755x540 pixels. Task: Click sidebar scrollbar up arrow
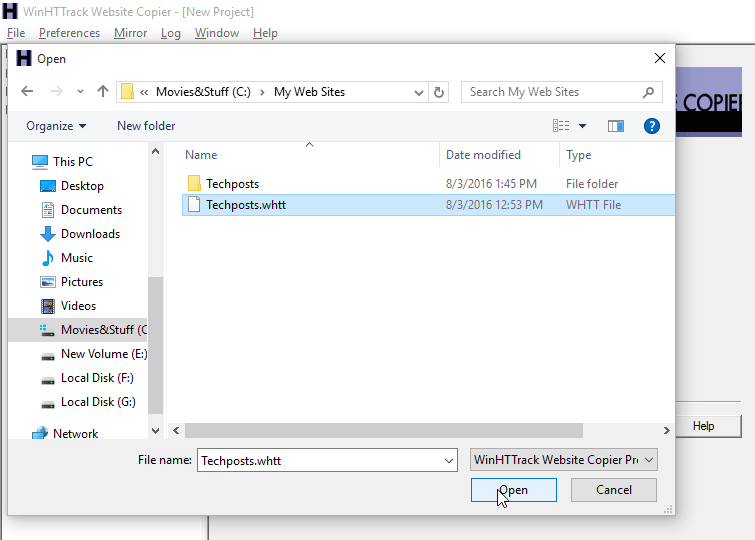(x=155, y=151)
